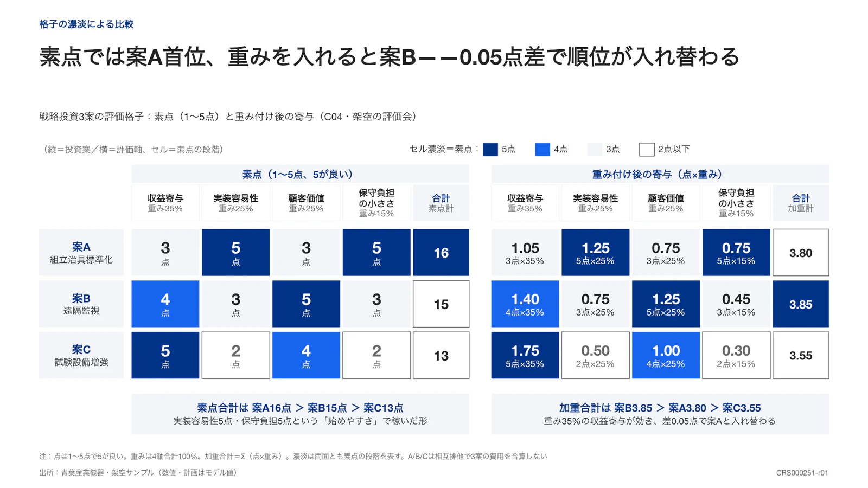The width and height of the screenshot is (868, 488).
Task: Click the 加重計 3.80 cell
Action: (x=801, y=253)
